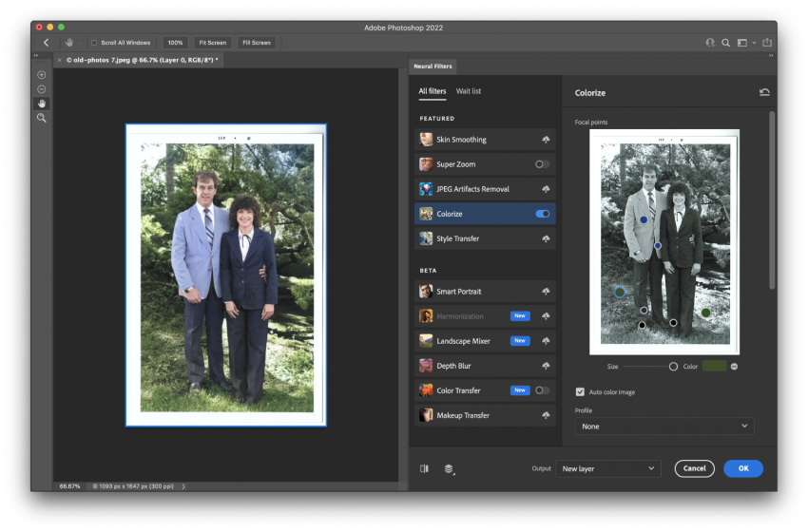808x532 pixels.
Task: Click the Cancel button
Action: point(694,468)
